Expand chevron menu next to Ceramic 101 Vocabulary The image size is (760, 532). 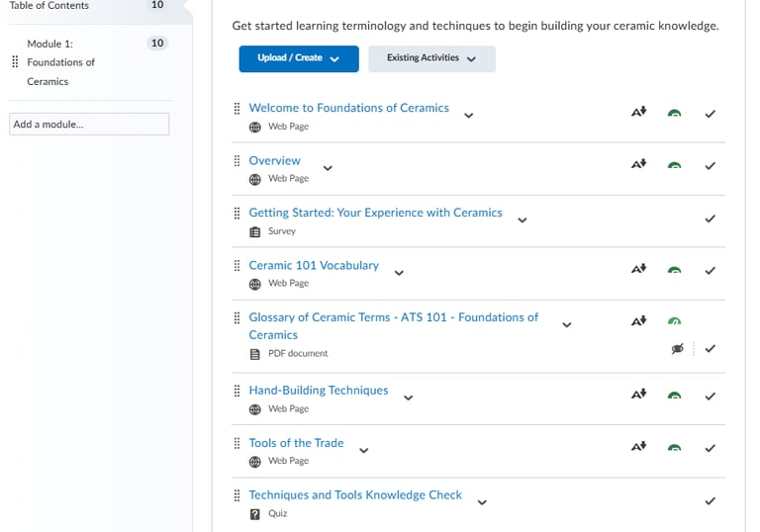(x=399, y=273)
